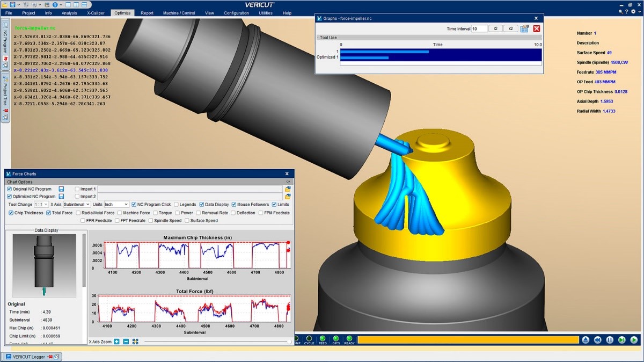Click the Time Interval input field
The height and width of the screenshot is (362, 644).
click(x=479, y=28)
